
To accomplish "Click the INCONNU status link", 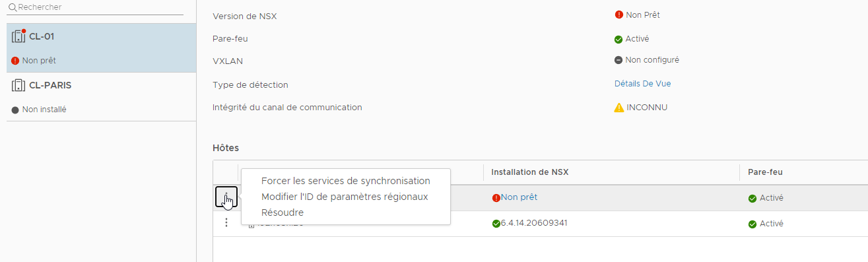I will click(647, 107).
